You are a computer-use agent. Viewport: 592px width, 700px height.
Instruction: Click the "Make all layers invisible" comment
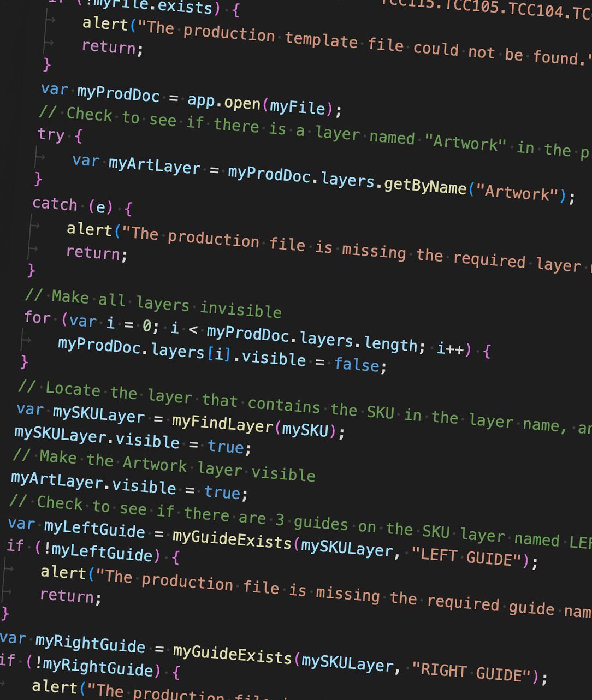coord(153,304)
